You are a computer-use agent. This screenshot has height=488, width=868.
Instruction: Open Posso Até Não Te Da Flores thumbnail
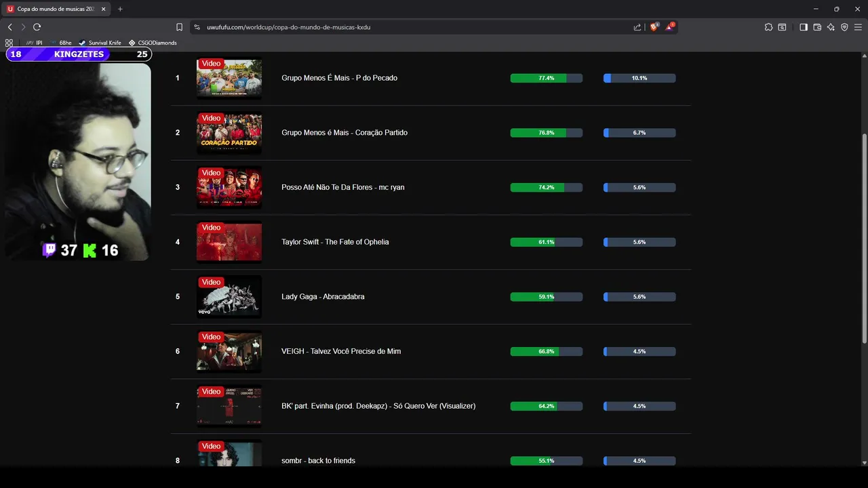tap(229, 187)
